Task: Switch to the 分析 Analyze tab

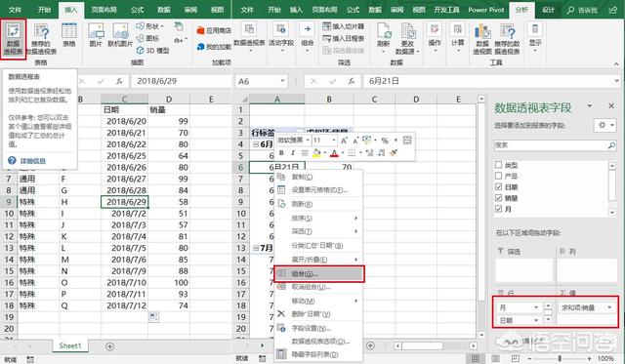Action: tap(521, 10)
